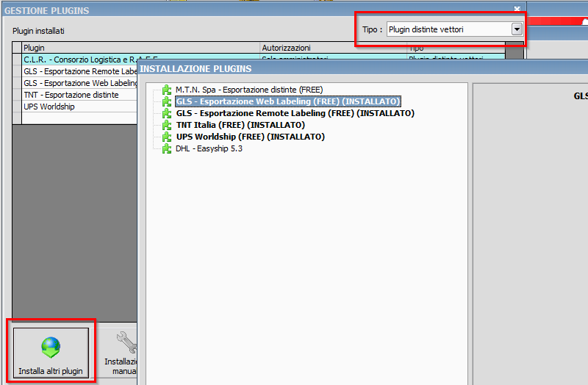Select M.T.N. Spa - Esportazione distinte (FREE)

249,90
